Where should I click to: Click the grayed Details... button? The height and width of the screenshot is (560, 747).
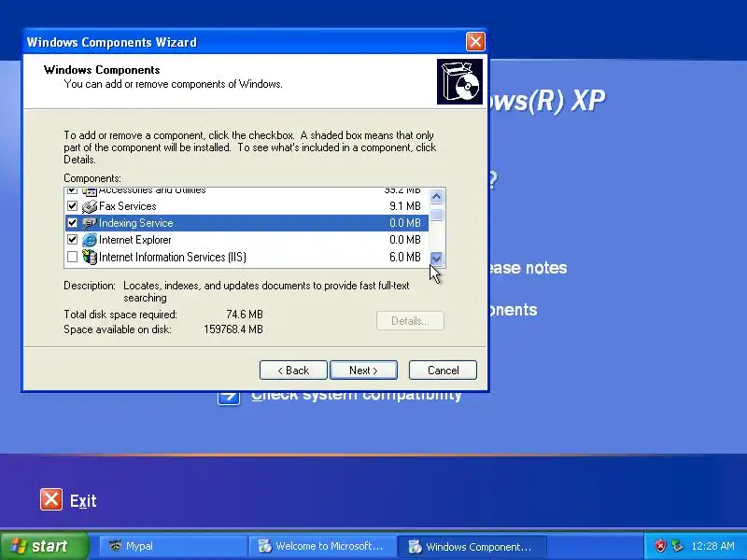pyautogui.click(x=410, y=321)
